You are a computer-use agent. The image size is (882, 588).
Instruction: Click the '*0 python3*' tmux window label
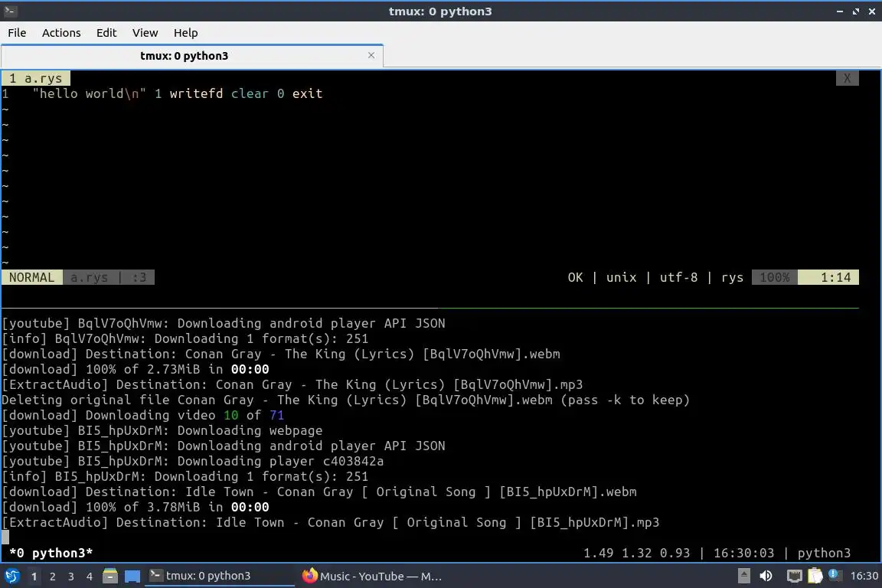51,553
